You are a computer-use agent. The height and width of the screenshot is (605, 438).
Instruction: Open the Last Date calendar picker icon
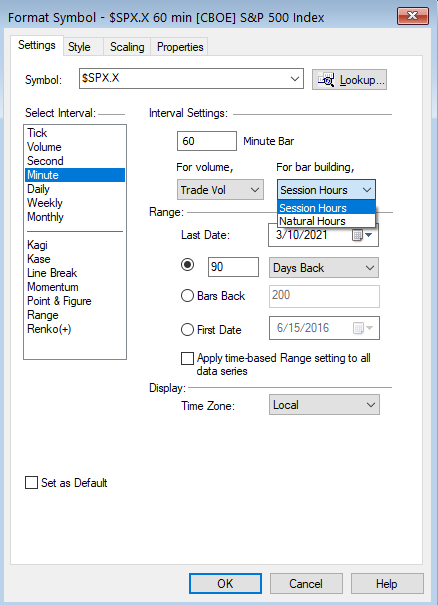coord(362,235)
